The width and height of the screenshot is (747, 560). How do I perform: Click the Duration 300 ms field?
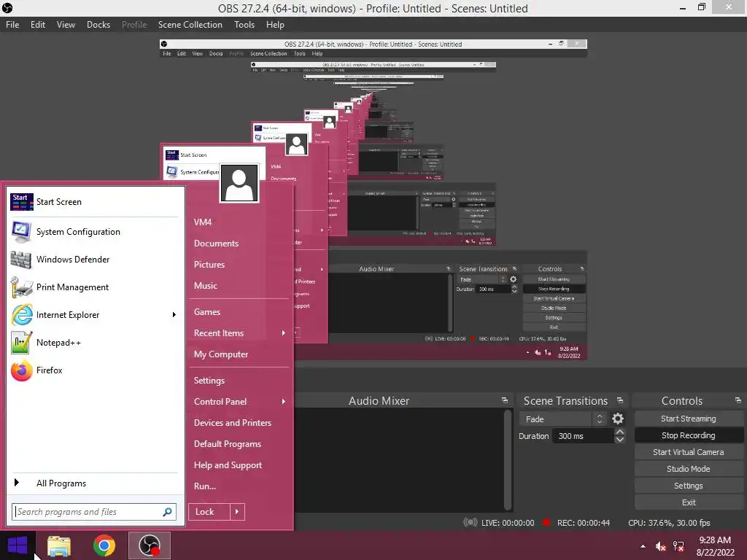[584, 436]
